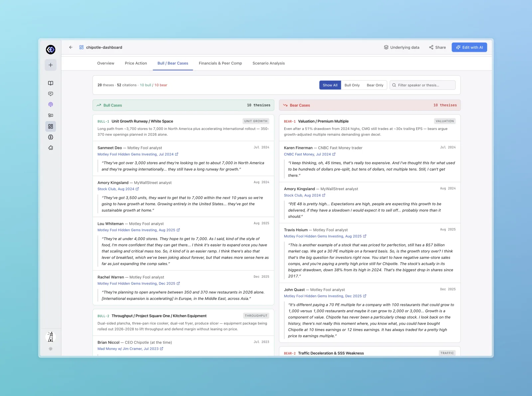The image size is (532, 396).
Task: Click the trending-up icon on Bull Cases
Action: tap(99, 105)
